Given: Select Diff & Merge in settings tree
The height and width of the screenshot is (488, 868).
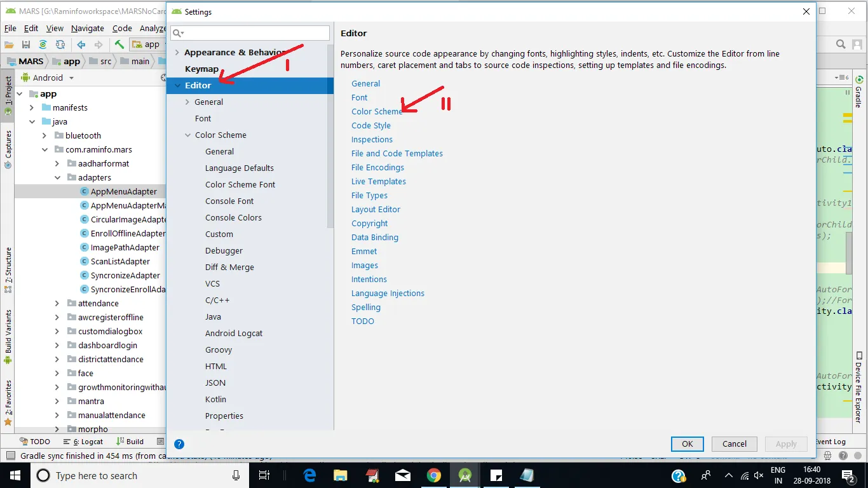Looking at the screenshot, I should coord(229,267).
